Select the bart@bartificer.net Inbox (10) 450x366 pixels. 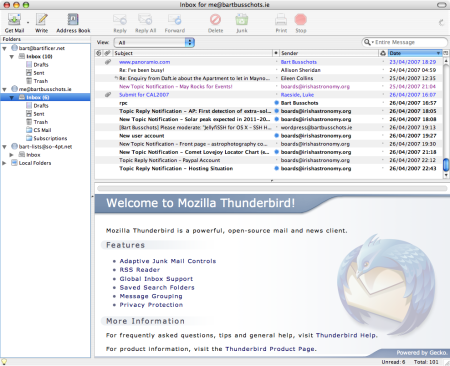pyautogui.click(x=39, y=56)
